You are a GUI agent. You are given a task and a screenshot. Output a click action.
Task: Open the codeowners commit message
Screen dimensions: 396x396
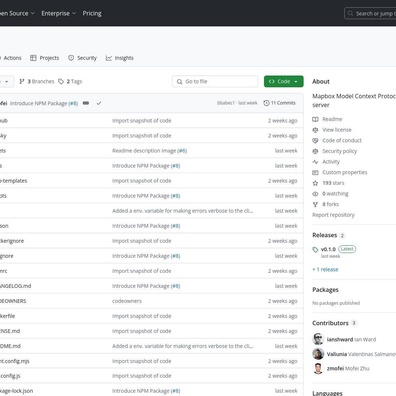(127, 301)
